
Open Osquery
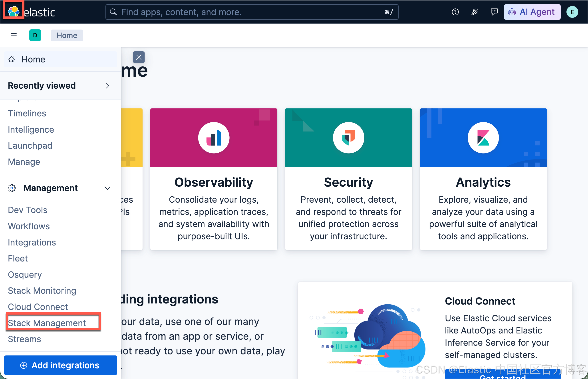coord(25,275)
